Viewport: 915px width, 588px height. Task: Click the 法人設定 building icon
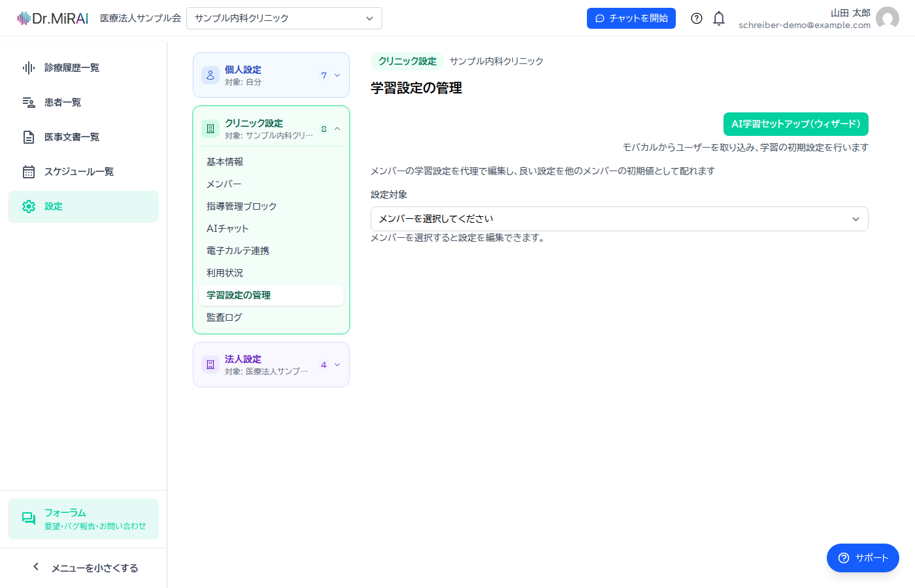(210, 365)
